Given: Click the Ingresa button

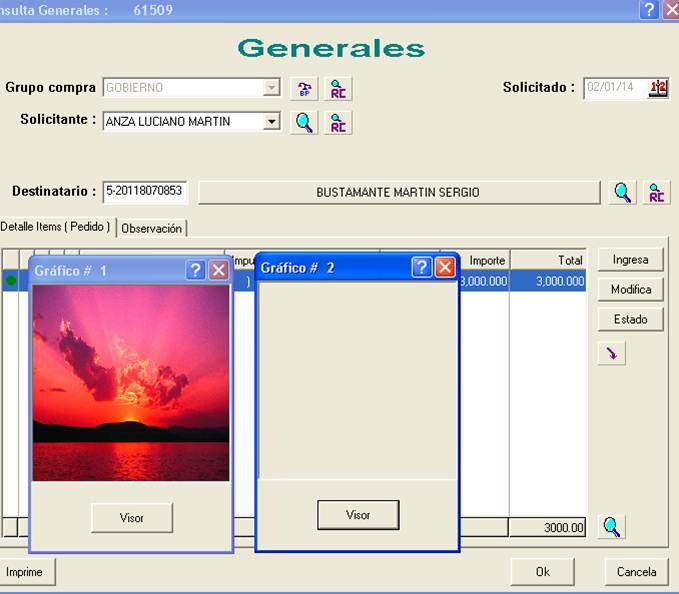Looking at the screenshot, I should 630,260.
